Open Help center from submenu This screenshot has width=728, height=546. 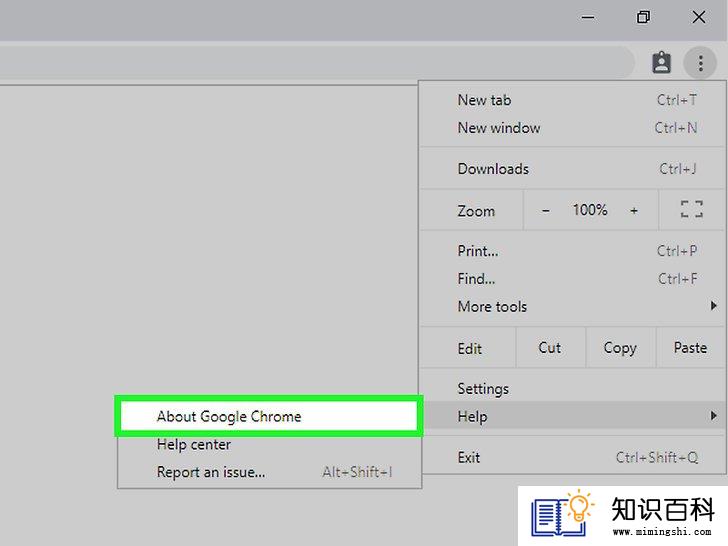(x=269, y=444)
